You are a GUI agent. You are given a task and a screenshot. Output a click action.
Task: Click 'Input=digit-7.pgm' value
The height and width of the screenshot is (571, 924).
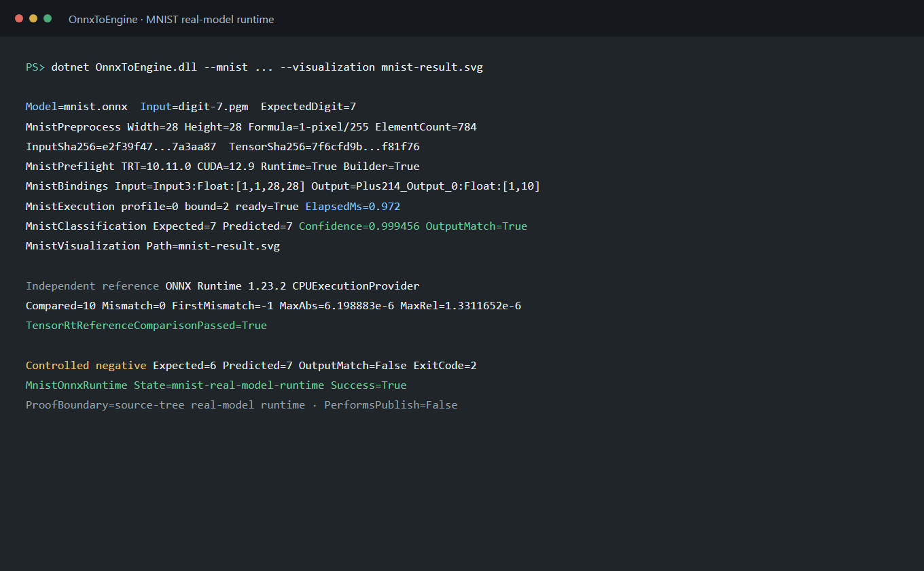pos(194,107)
